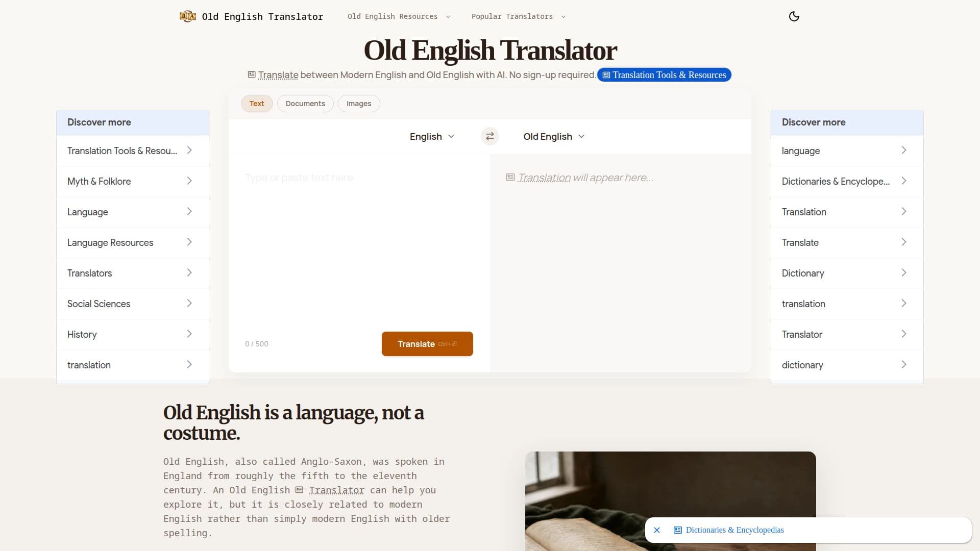The width and height of the screenshot is (980, 551).
Task: Click the arrow next to lowercase dictionary
Action: (904, 365)
